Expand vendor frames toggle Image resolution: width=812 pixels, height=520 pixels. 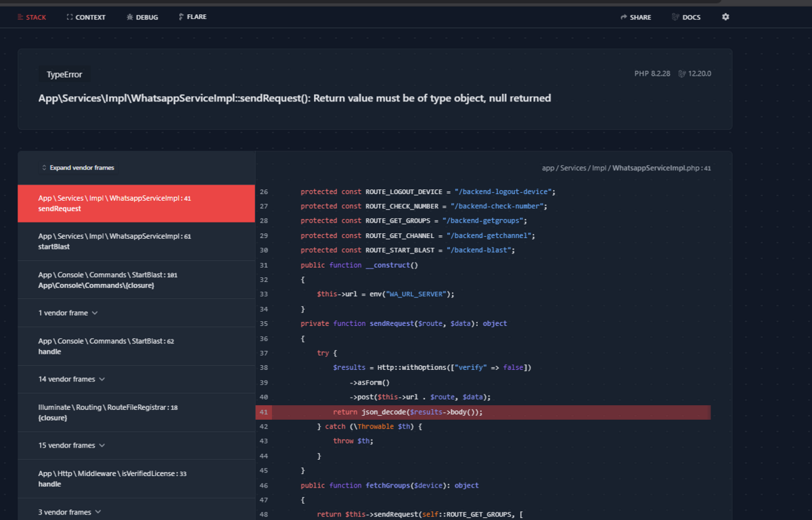pyautogui.click(x=78, y=168)
